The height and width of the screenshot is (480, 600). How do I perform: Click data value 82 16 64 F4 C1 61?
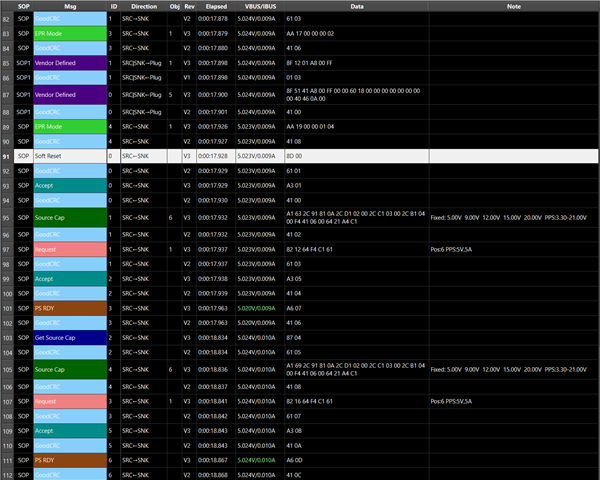pyautogui.click(x=309, y=402)
